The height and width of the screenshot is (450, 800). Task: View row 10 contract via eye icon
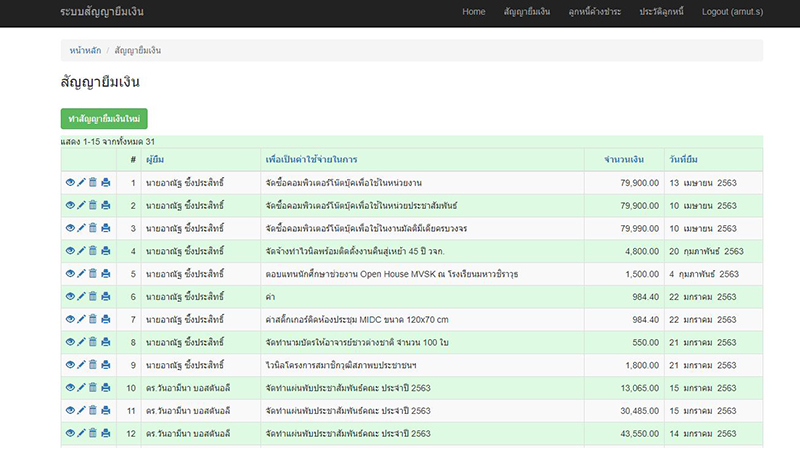pyautogui.click(x=70, y=387)
